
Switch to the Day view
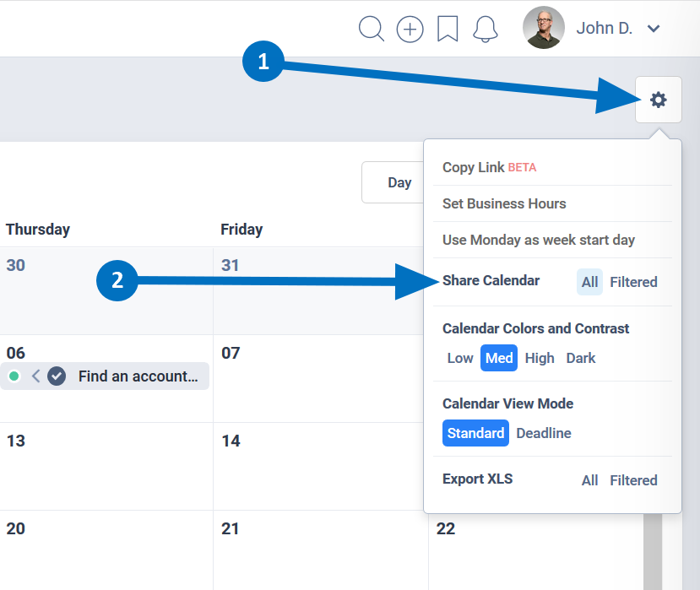point(399,182)
